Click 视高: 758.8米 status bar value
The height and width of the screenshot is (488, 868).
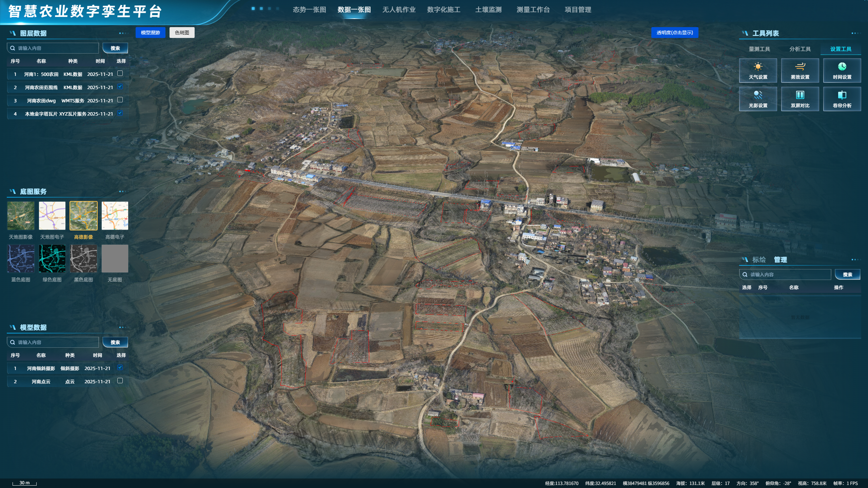[812, 483]
